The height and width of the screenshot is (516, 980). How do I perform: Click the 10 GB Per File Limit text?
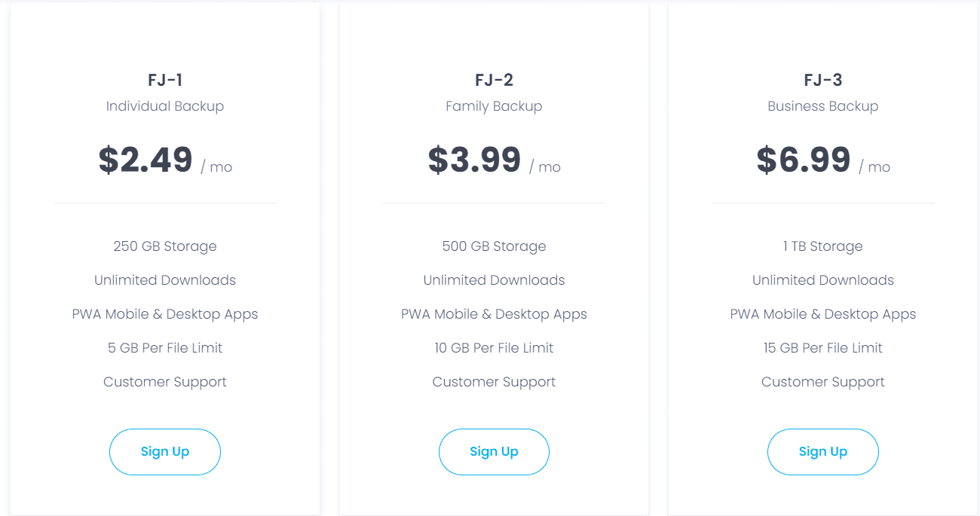pyautogui.click(x=494, y=347)
